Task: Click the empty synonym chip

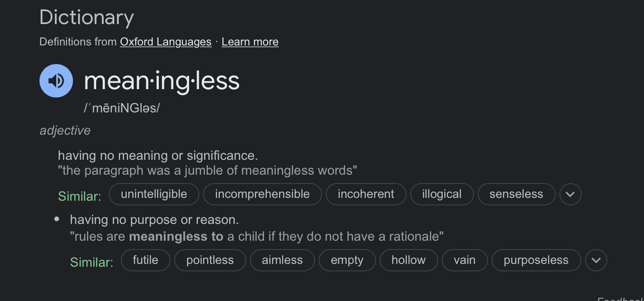Action: [x=347, y=260]
